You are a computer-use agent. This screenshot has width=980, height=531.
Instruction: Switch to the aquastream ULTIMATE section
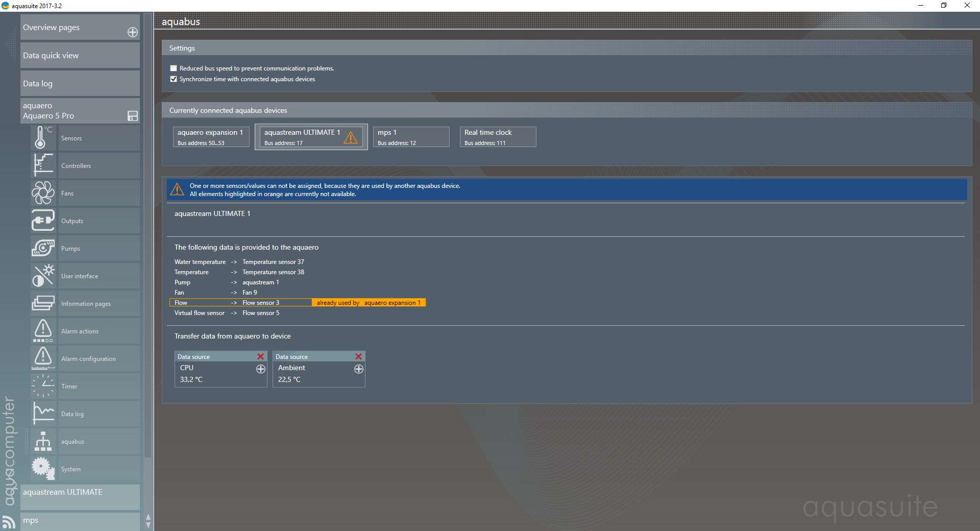80,492
